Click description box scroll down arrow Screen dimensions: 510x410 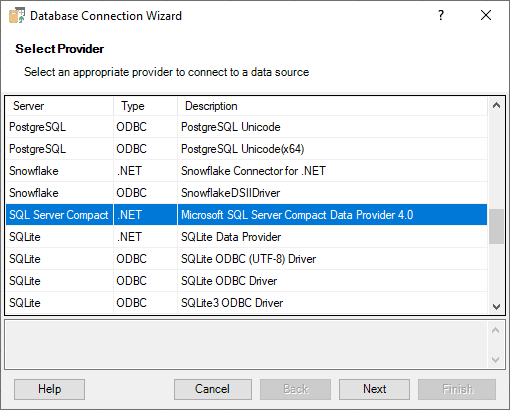tap(496, 360)
